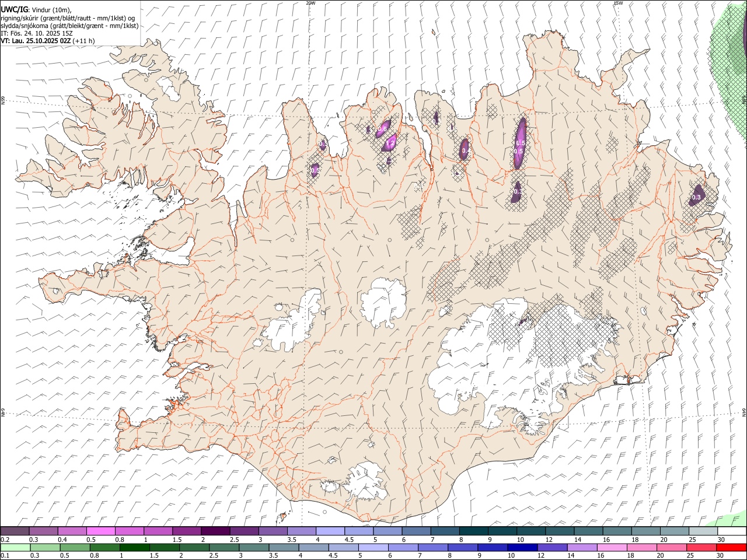Click the '20W' longitude label at the top
This screenshot has height=560, width=747.
[310, 3]
